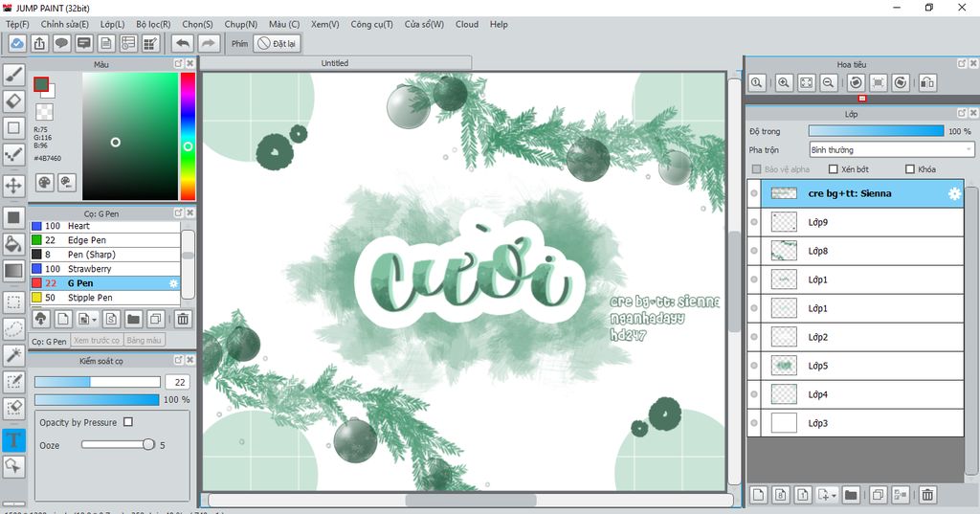Toggle visibility of layer Lớp9

[754, 222]
